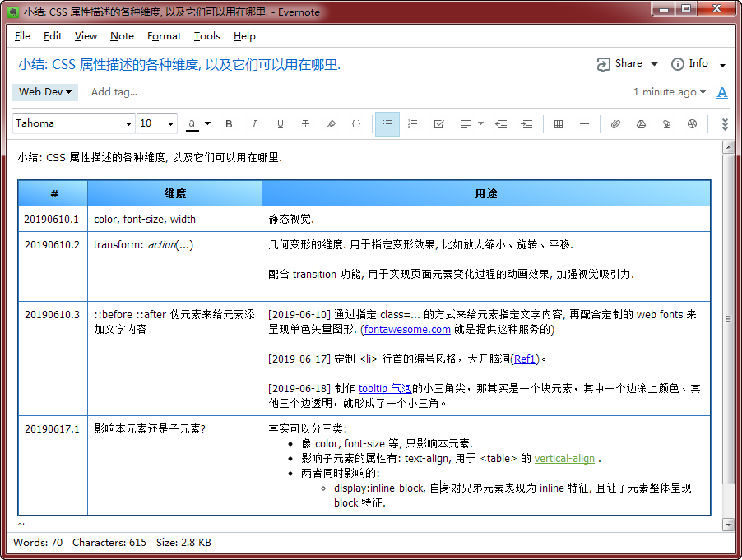Increase indent of current line
This screenshot has width=742, height=560.
click(526, 124)
